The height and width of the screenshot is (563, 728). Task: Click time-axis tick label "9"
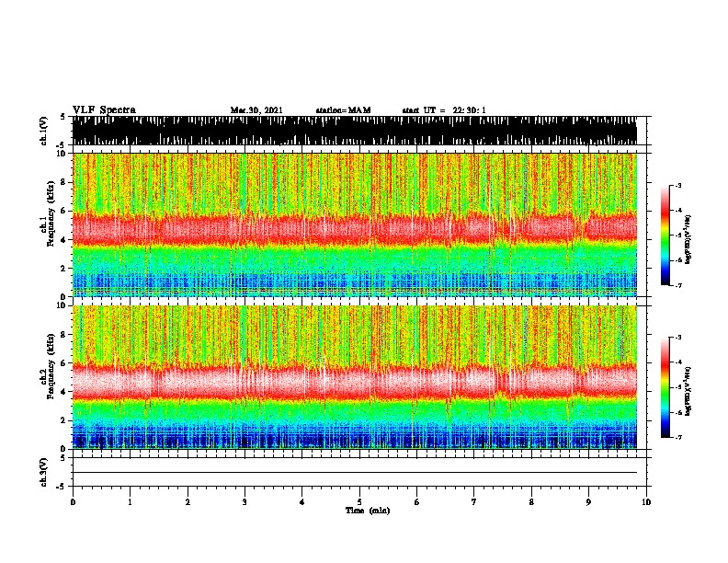pyautogui.click(x=588, y=502)
